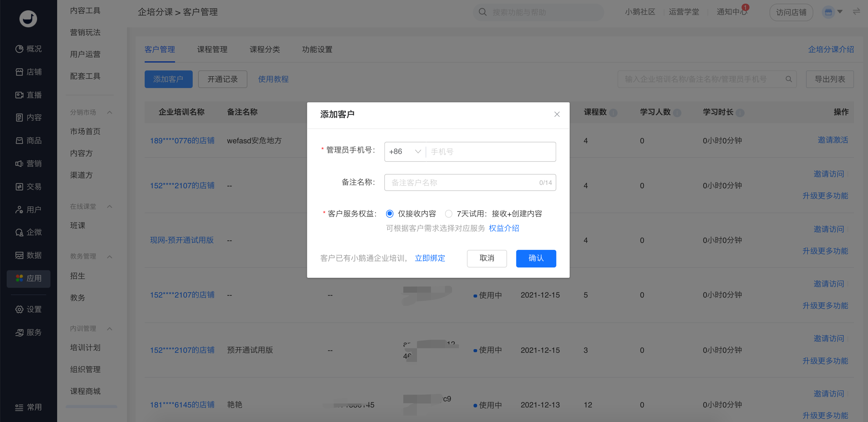Click the info icon beside 学习人数

(x=677, y=113)
